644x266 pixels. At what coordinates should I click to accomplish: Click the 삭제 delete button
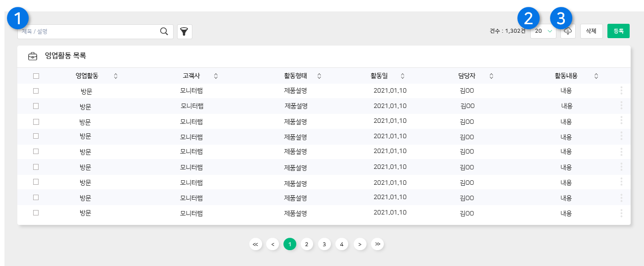[x=591, y=31]
